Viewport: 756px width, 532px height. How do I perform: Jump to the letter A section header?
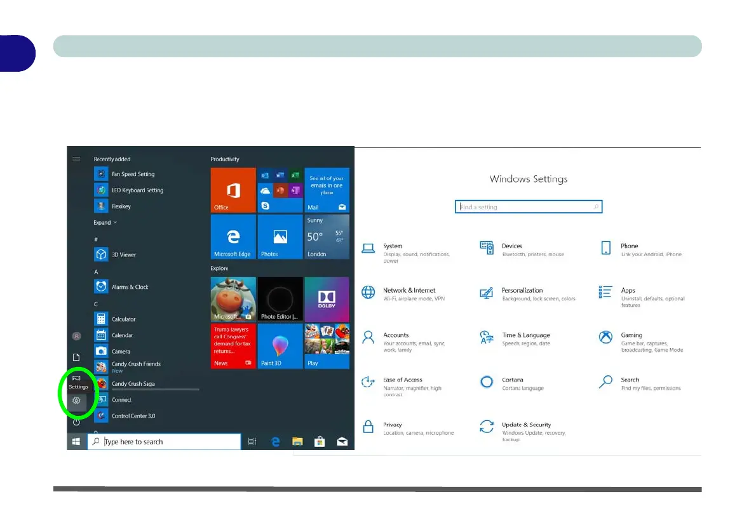pos(96,272)
